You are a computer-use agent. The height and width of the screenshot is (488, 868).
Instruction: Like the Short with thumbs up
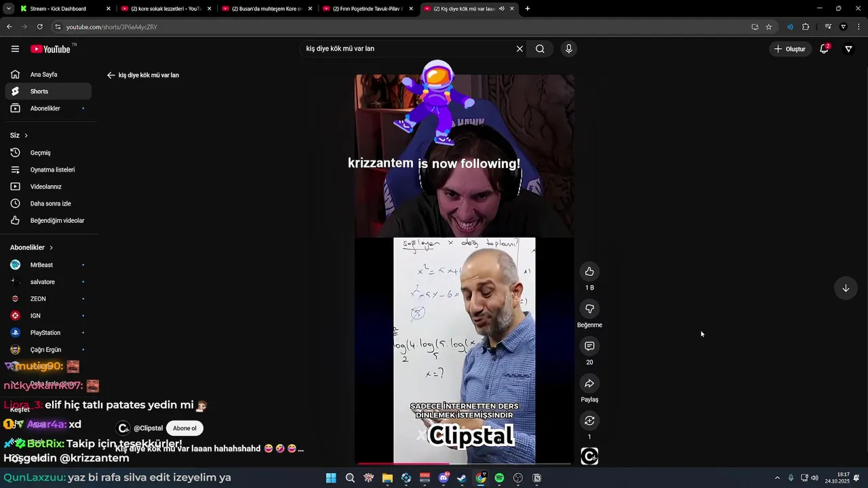(x=589, y=272)
